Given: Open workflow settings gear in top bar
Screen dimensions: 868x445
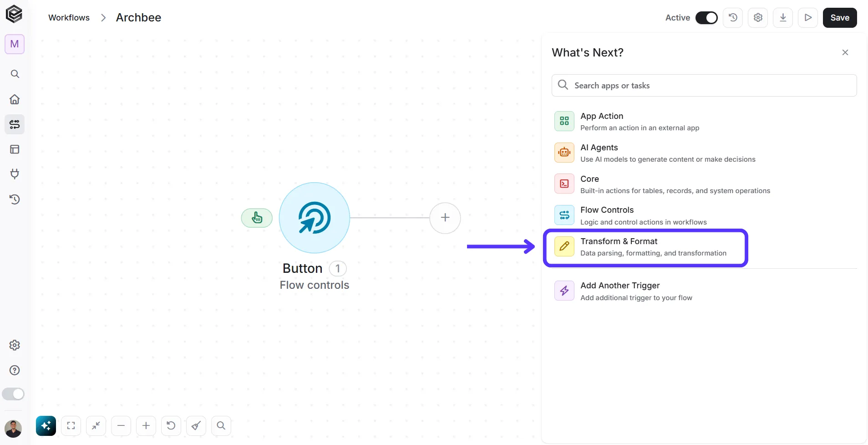Looking at the screenshot, I should click(758, 18).
